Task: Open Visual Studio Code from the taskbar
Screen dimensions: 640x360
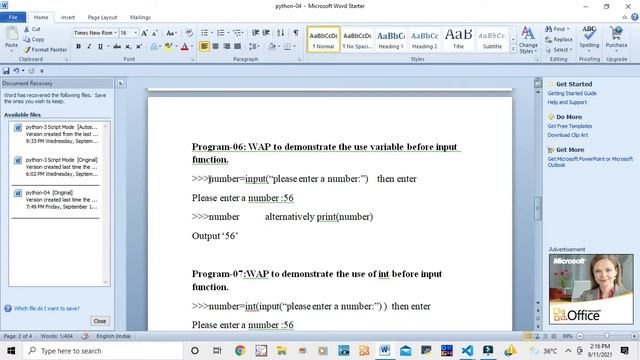Action: click(468, 351)
